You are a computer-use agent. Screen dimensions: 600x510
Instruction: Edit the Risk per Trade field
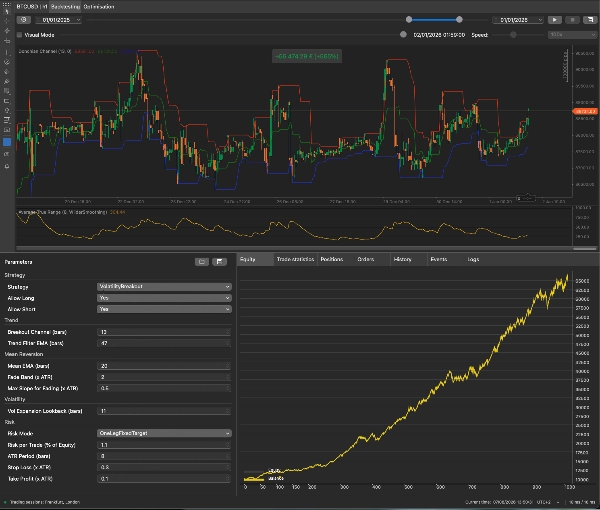pos(164,445)
